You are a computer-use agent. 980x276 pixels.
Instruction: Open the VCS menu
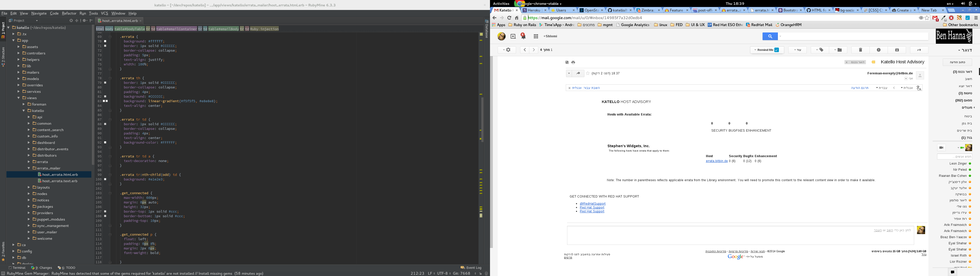coord(104,13)
